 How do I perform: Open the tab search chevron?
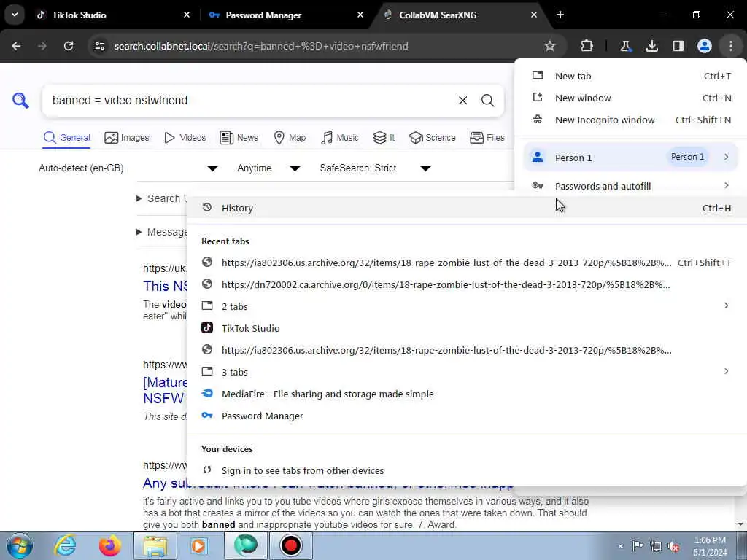pyautogui.click(x=15, y=15)
